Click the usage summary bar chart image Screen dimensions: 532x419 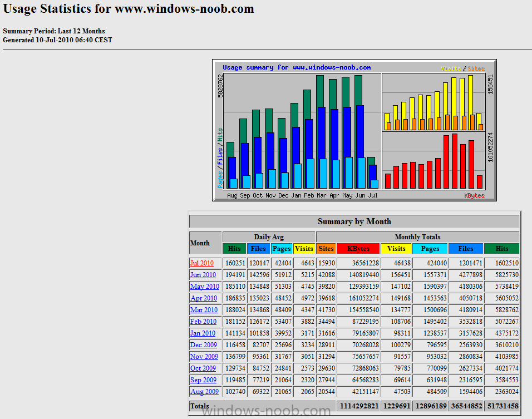tap(354, 130)
